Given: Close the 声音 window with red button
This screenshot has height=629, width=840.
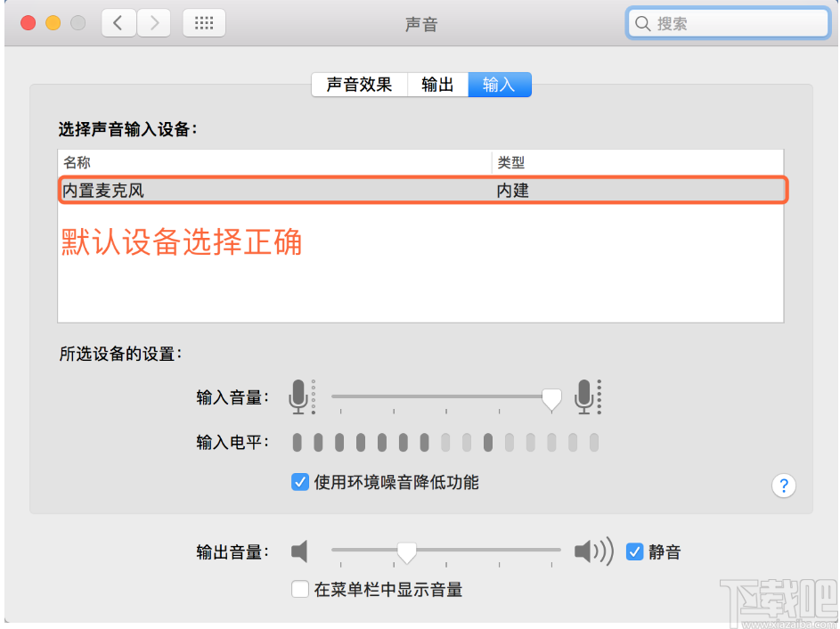Looking at the screenshot, I should [28, 23].
